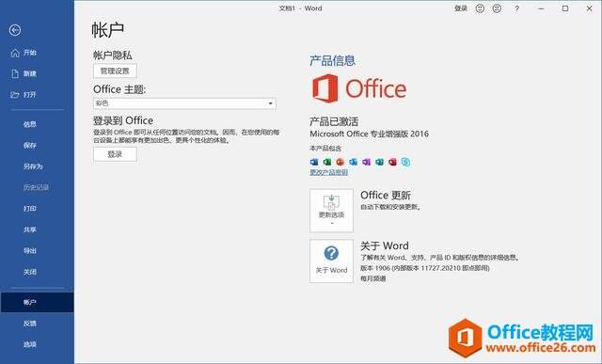Send a smile via the happy face icon
The image size is (602, 364).
pos(480,8)
